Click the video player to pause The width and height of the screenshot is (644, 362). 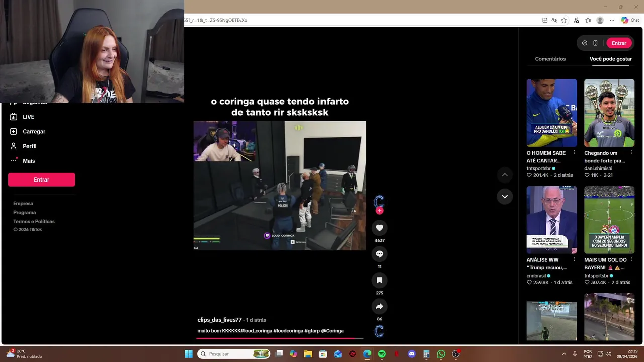click(280, 186)
